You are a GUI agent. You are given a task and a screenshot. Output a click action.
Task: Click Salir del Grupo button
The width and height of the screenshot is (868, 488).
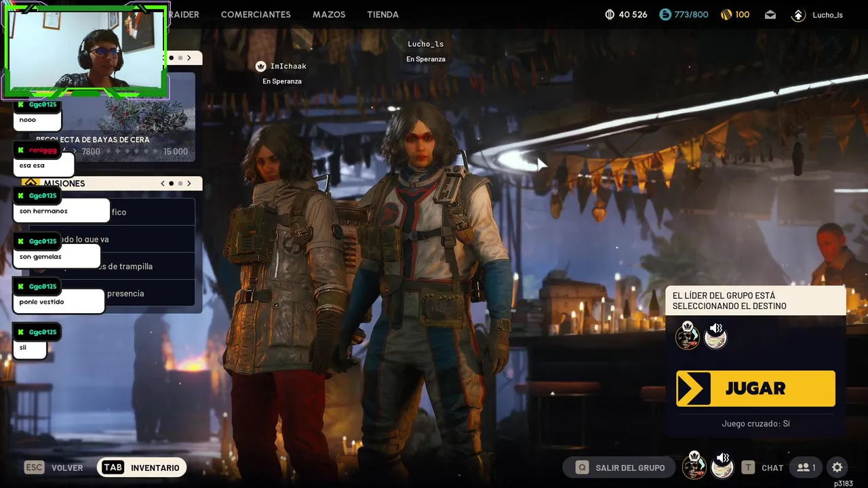pyautogui.click(x=620, y=467)
